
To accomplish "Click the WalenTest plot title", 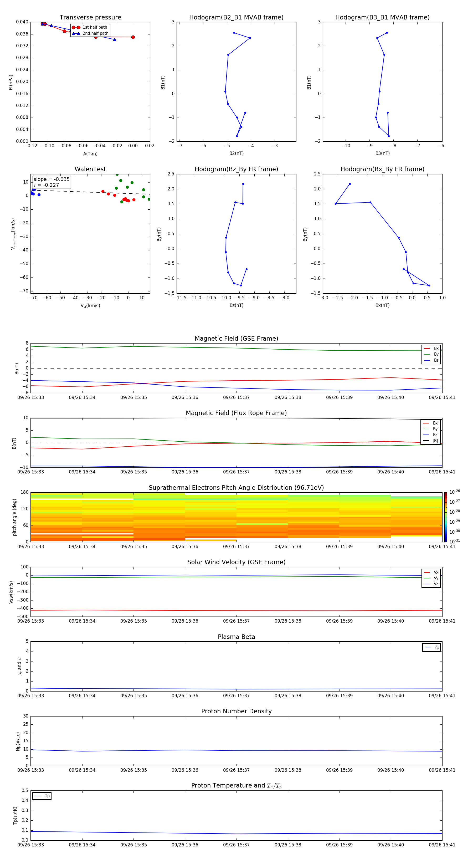I will (x=90, y=169).
